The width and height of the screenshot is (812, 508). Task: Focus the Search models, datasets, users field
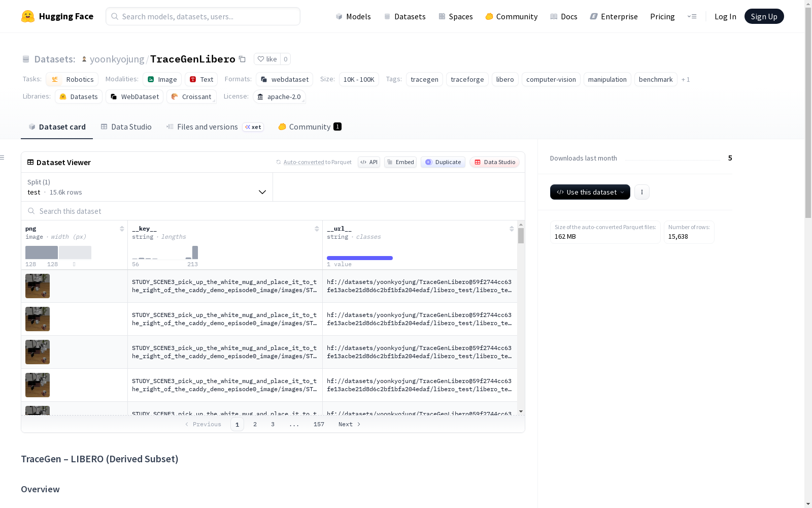pos(203,16)
